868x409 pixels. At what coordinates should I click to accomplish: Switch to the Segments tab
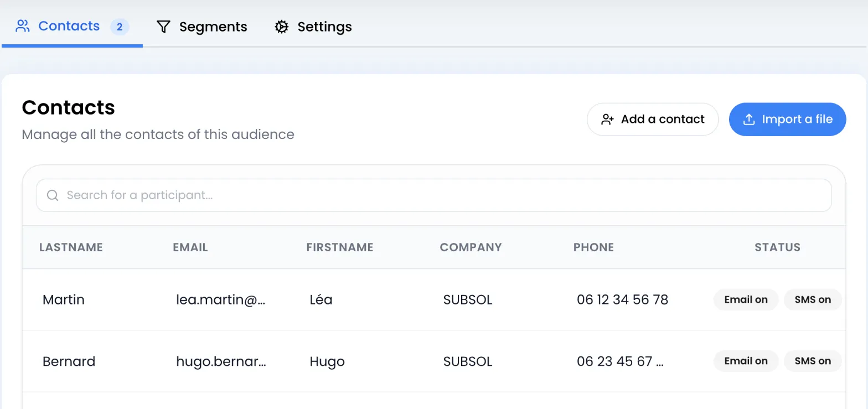point(201,27)
